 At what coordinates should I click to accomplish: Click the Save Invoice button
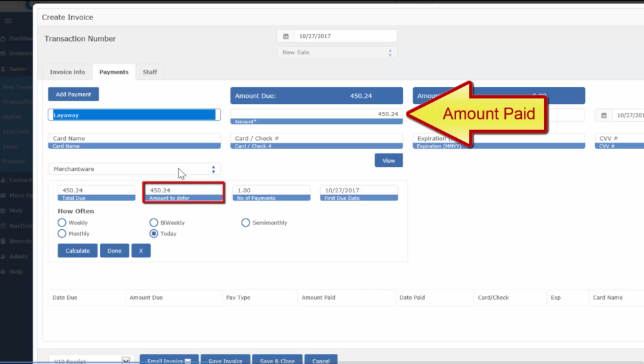[x=225, y=360]
